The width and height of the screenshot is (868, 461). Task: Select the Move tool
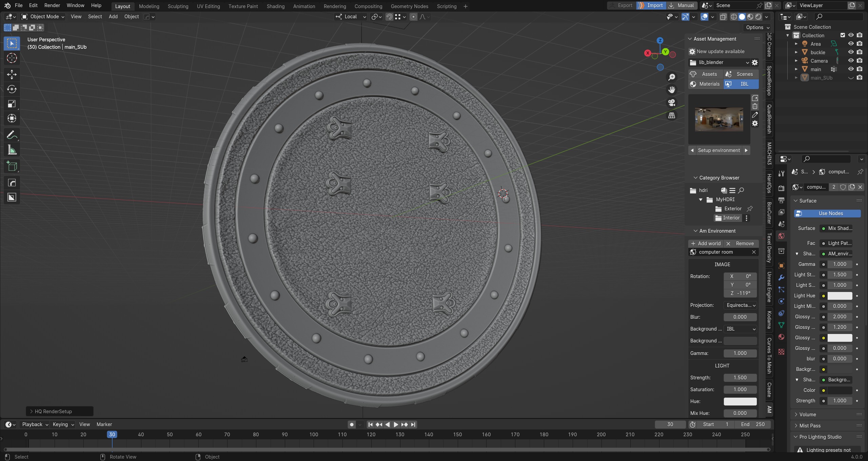[12, 75]
